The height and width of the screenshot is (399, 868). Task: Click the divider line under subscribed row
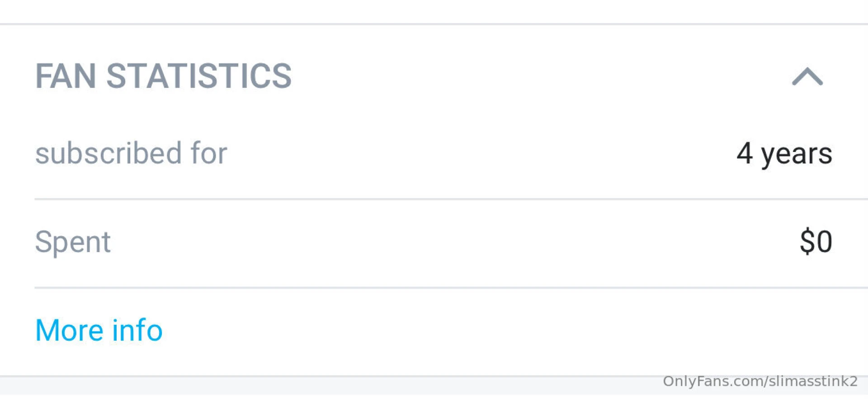pos(451,199)
